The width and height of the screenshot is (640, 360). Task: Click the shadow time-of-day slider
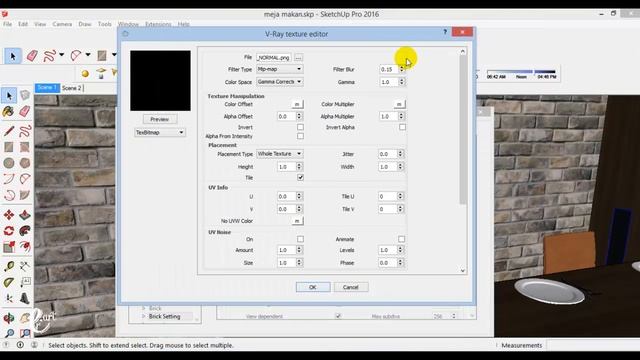click(521, 71)
